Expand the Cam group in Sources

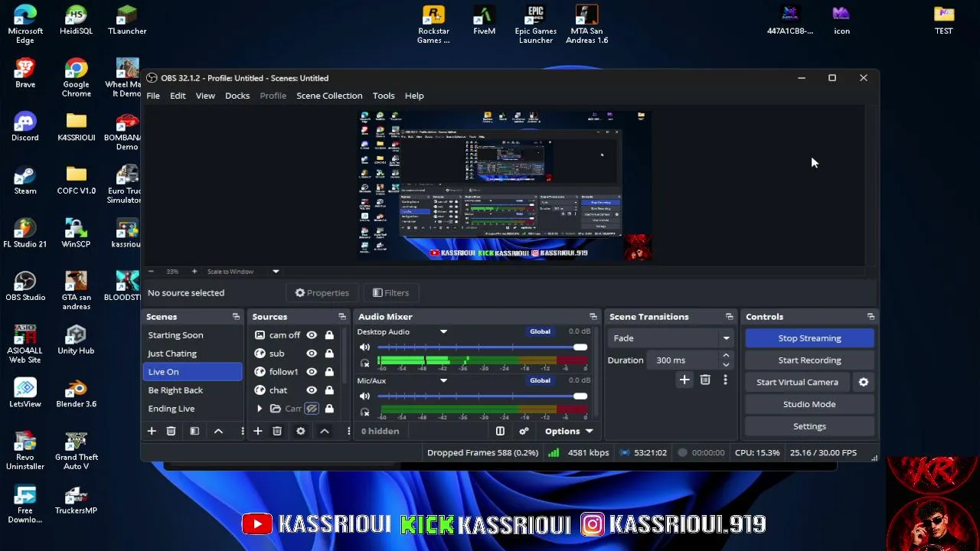260,409
